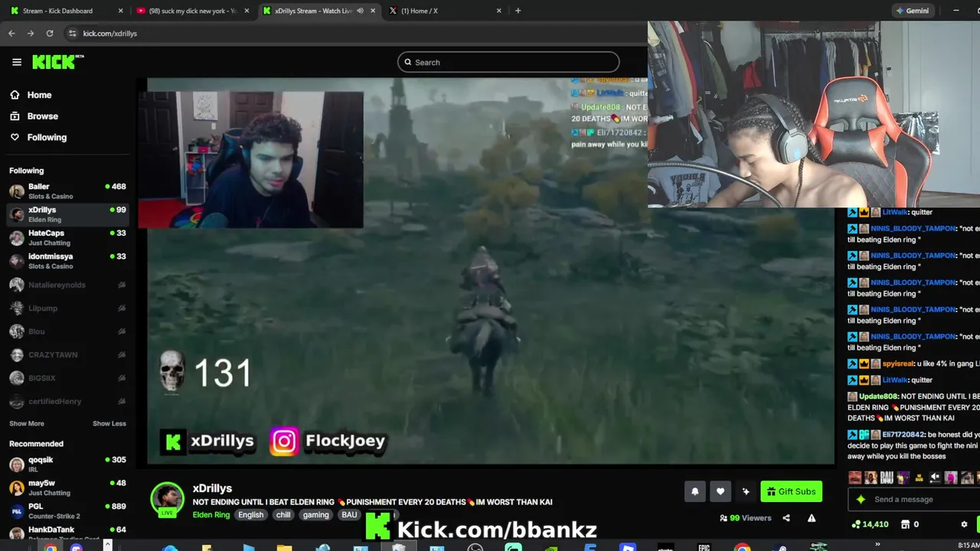
Task: Open HateCaps channel in Following list
Action: point(67,237)
